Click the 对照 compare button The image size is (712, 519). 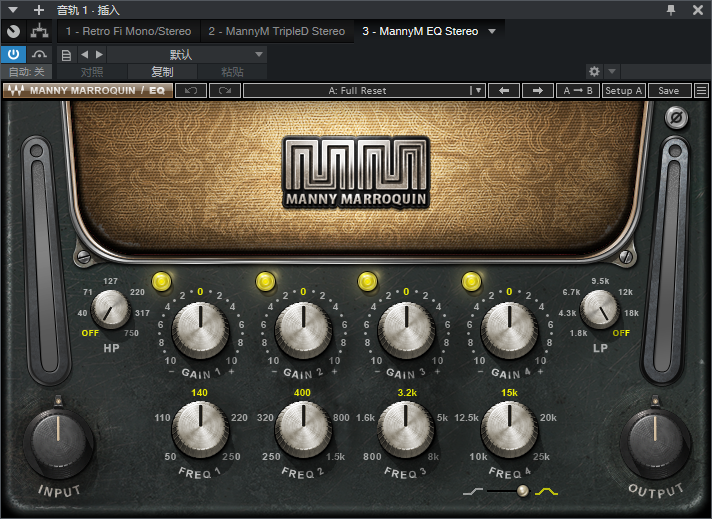92,72
